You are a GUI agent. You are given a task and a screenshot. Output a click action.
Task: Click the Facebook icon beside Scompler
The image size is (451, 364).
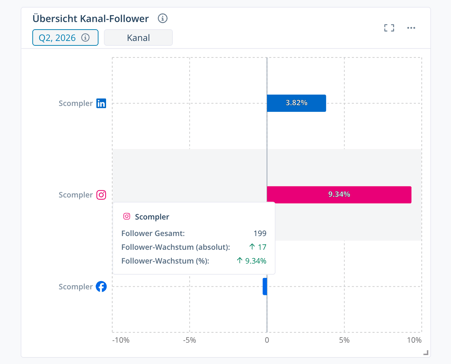pyautogui.click(x=101, y=286)
